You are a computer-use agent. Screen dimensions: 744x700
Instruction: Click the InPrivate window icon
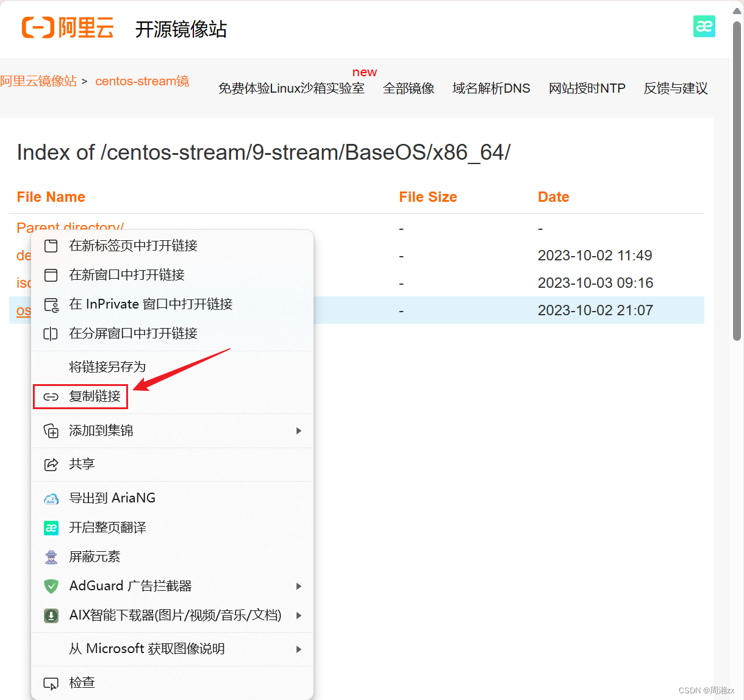point(51,304)
